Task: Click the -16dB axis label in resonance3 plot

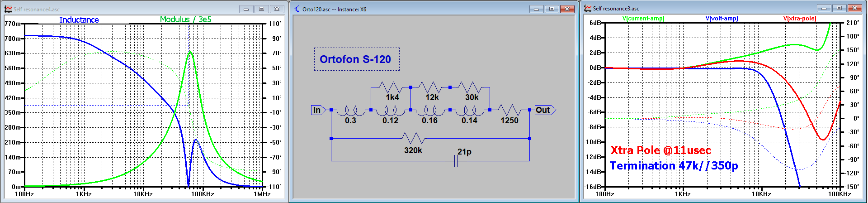Action: click(x=593, y=186)
